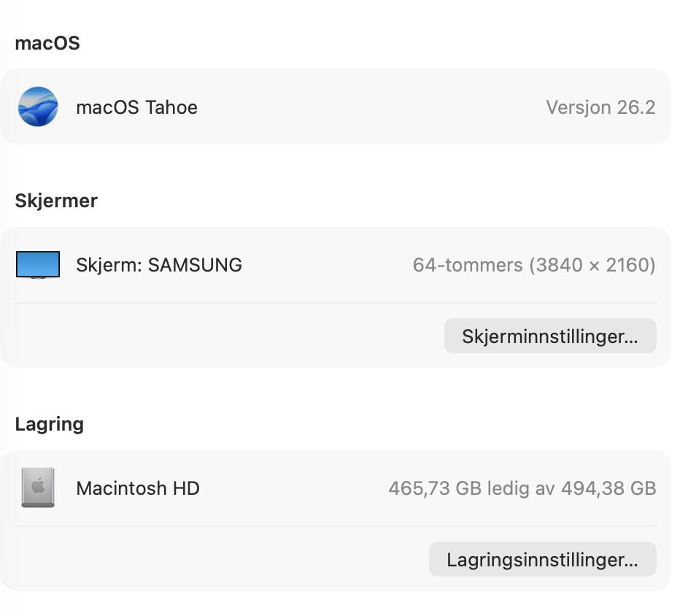Open Skjerminnstillinger display settings
Screen dimensions: 680x616
pyautogui.click(x=550, y=336)
